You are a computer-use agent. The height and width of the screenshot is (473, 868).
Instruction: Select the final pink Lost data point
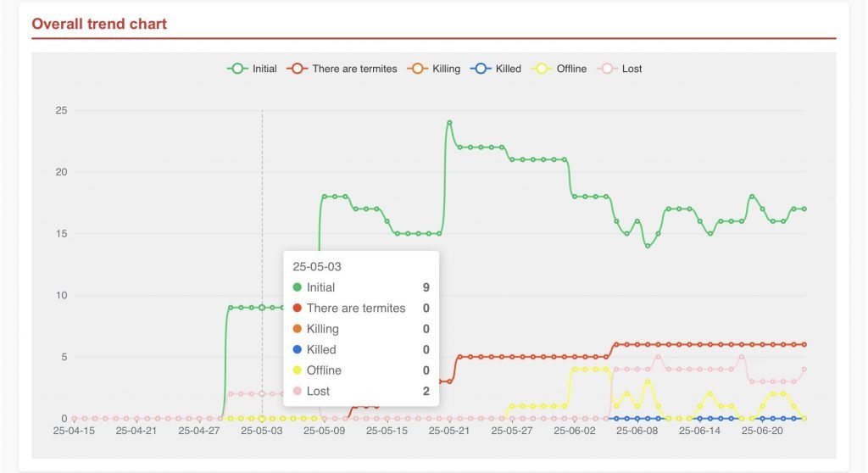click(x=804, y=370)
